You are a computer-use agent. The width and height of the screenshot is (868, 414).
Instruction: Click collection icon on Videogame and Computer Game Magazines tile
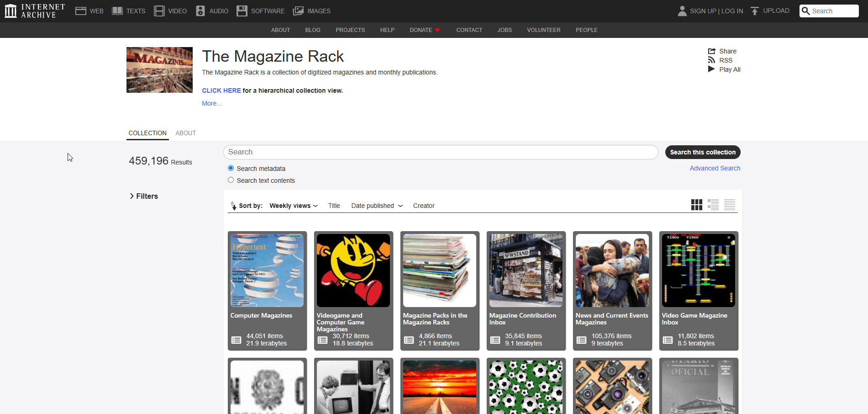pyautogui.click(x=323, y=340)
